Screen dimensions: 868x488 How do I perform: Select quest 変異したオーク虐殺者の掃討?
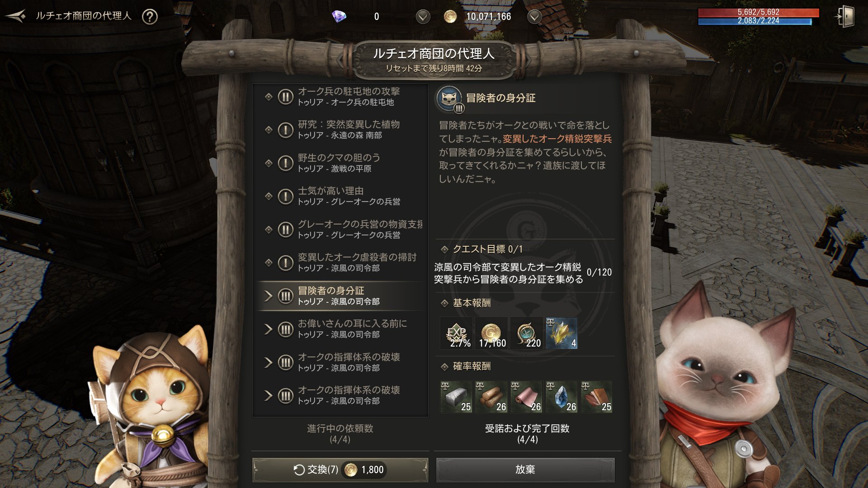click(x=341, y=263)
